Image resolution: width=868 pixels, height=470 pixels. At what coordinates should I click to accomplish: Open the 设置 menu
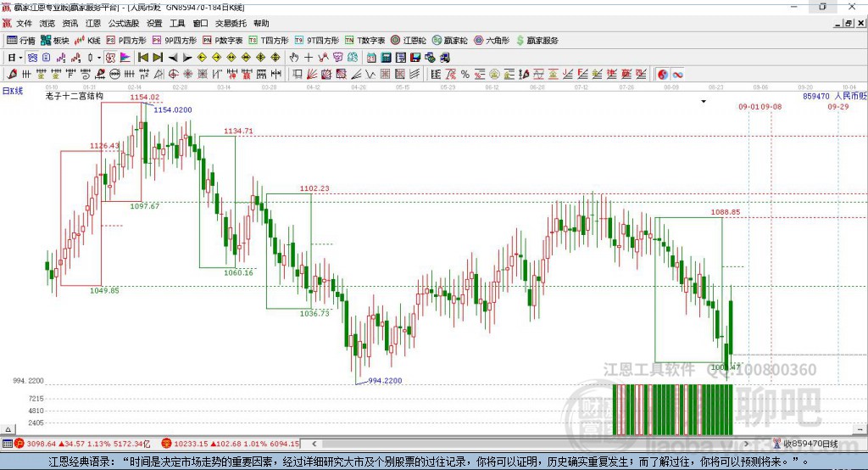[154, 23]
